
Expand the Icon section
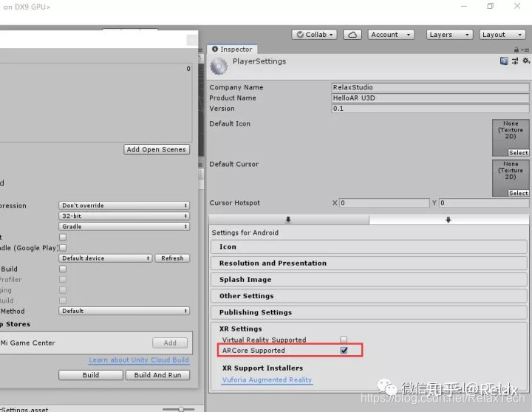(369, 247)
